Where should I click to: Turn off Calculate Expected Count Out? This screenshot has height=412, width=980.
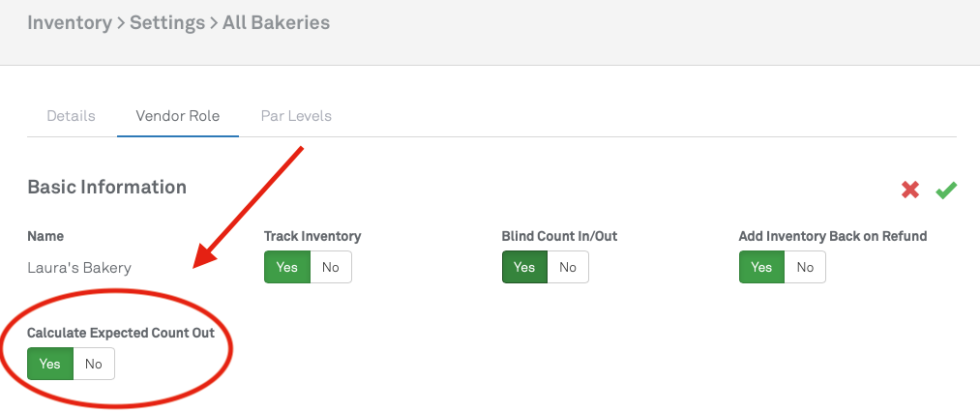click(94, 364)
